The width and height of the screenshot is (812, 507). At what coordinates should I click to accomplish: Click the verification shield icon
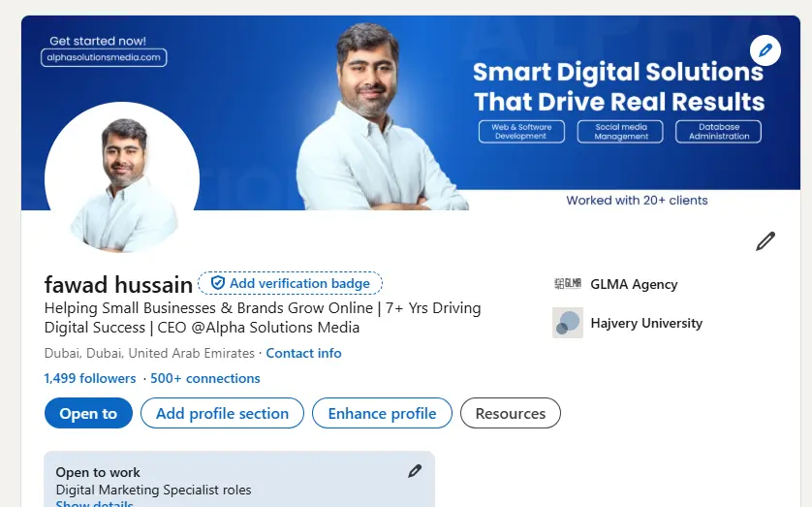pos(218,283)
